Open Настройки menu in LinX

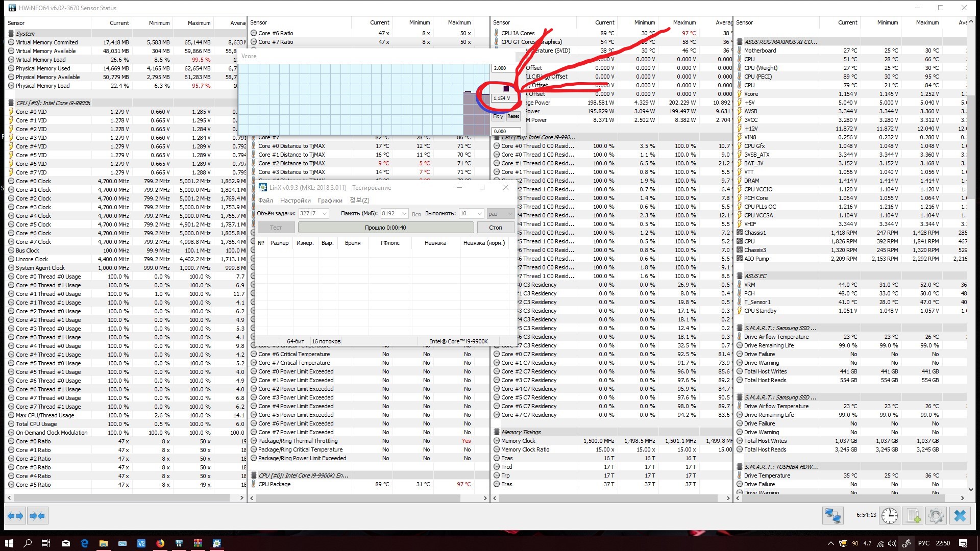pos(295,201)
